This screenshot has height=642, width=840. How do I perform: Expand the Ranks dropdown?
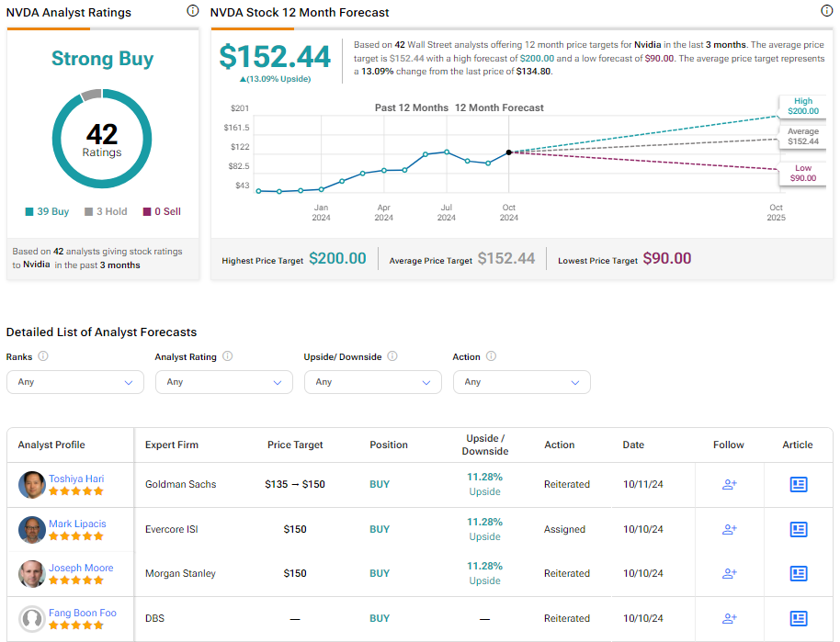click(x=75, y=382)
